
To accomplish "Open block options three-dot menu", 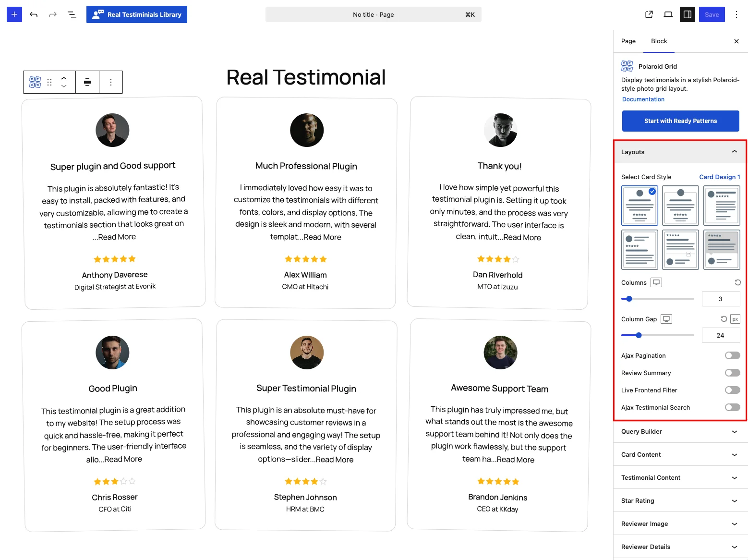I will 111,82.
